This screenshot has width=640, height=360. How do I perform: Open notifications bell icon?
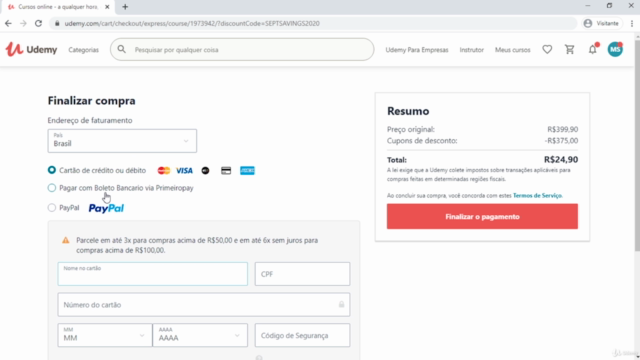pos(592,49)
